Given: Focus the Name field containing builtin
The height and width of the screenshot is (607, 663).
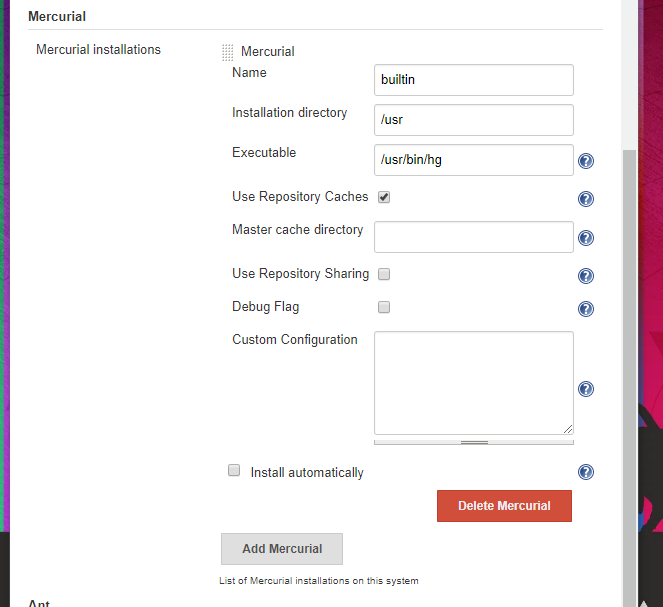Looking at the screenshot, I should pyautogui.click(x=474, y=80).
